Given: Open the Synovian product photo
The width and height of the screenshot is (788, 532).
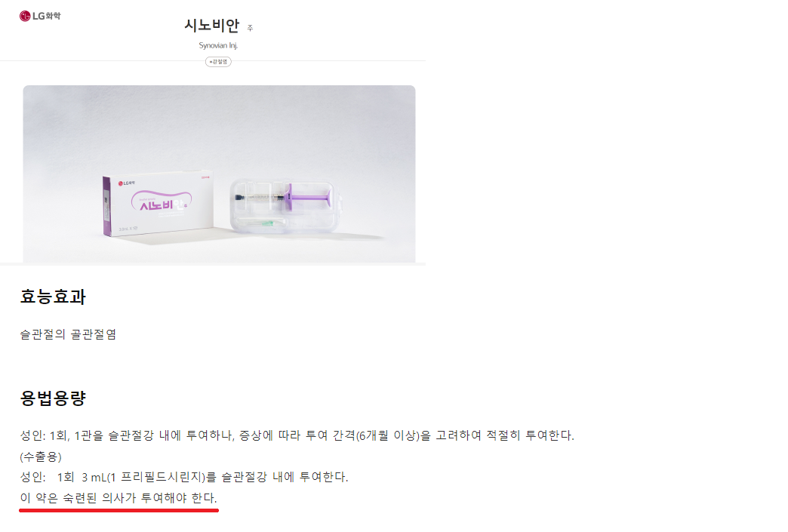Looking at the screenshot, I should [219, 174].
